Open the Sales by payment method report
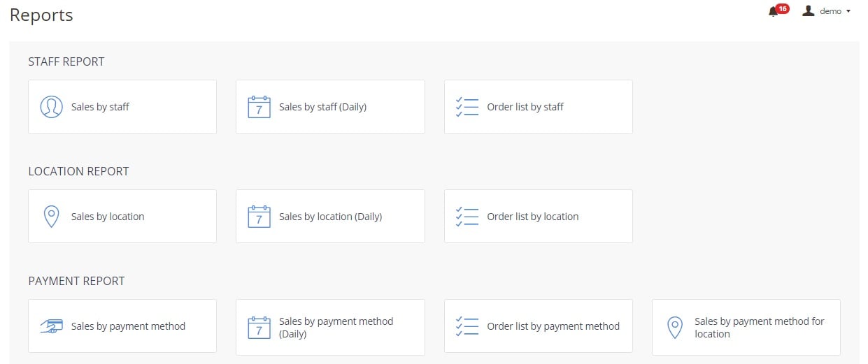This screenshot has width=868, height=364. [122, 326]
